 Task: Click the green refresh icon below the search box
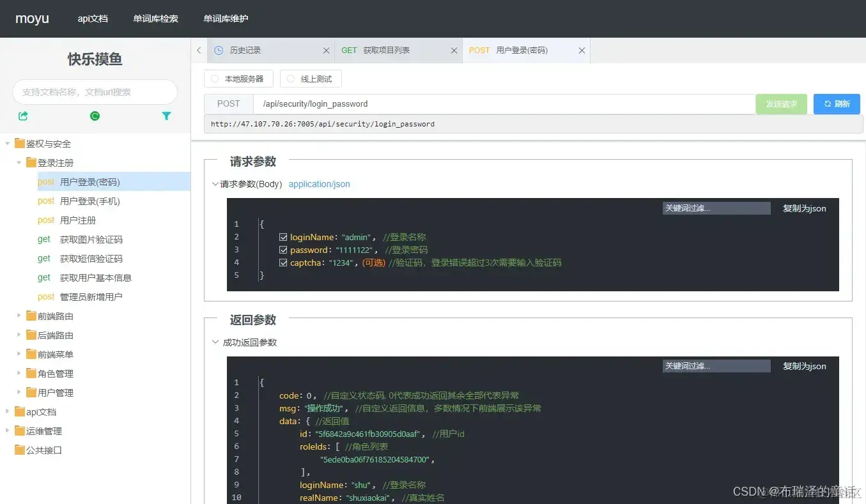[x=95, y=116]
